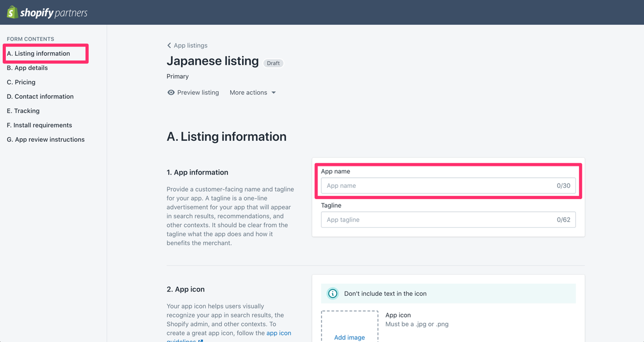Image resolution: width=644 pixels, height=342 pixels.
Task: Open the More actions dropdown
Action: coord(252,92)
